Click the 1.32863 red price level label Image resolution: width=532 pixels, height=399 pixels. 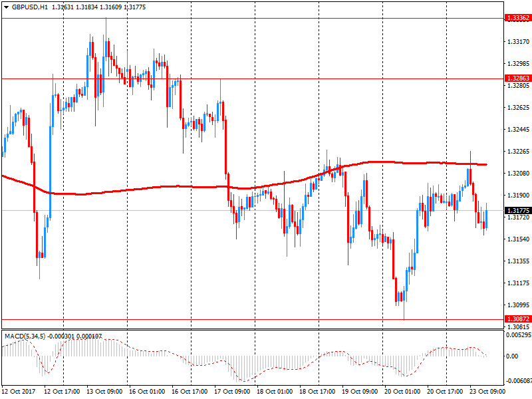(x=518, y=78)
